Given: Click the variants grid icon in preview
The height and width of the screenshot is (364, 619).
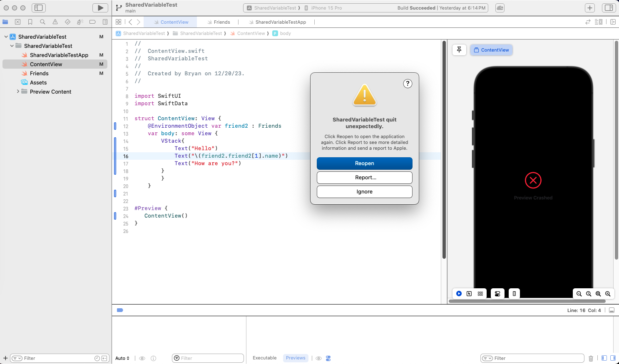Looking at the screenshot, I should (480, 294).
